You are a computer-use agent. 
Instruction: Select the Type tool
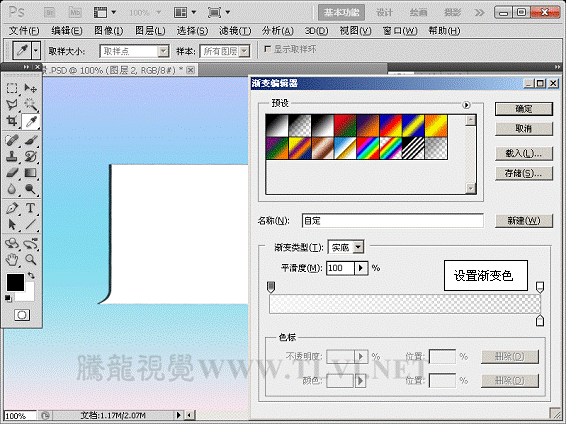pos(30,208)
